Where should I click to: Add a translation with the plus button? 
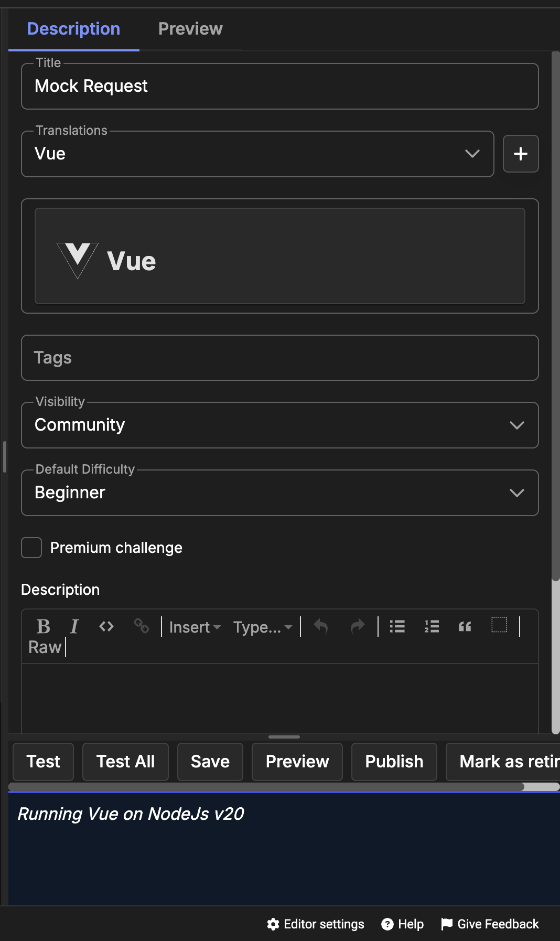[x=521, y=154]
